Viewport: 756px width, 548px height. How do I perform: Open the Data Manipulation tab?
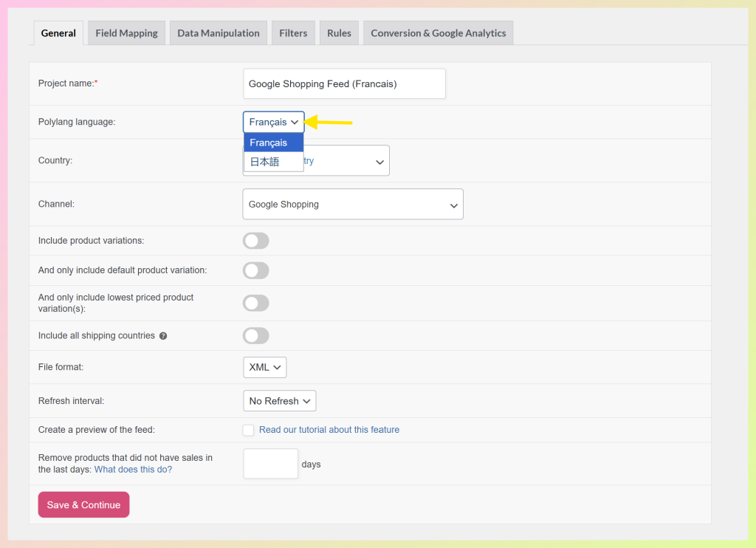click(219, 33)
